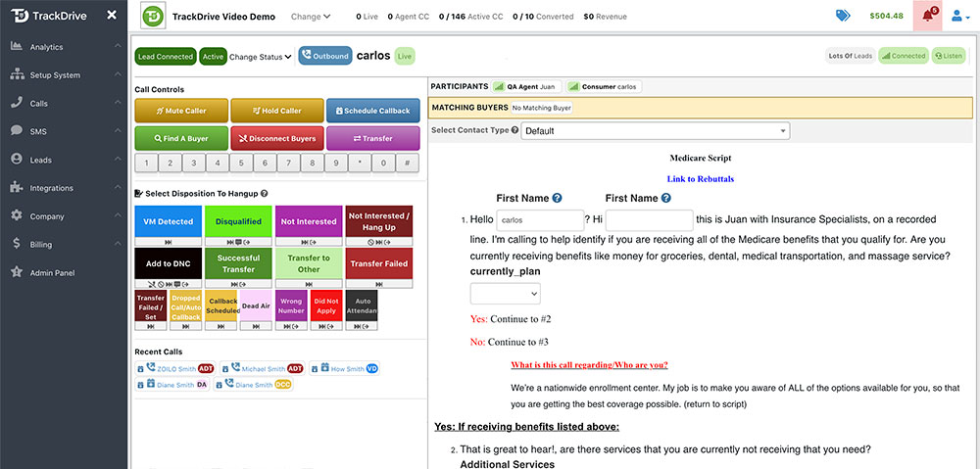
Task: Open ZOILO Smith recent call
Action: 175,368
